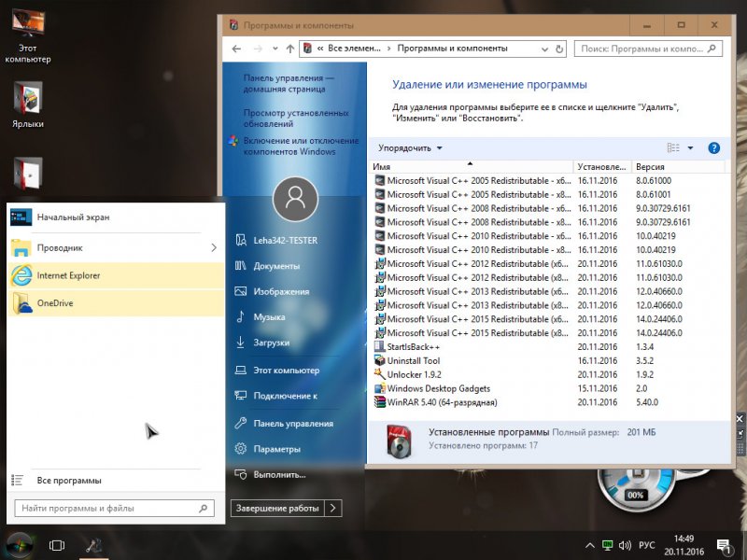Open the Этот компьютер desktop icon
The height and width of the screenshot is (560, 747).
(28, 36)
